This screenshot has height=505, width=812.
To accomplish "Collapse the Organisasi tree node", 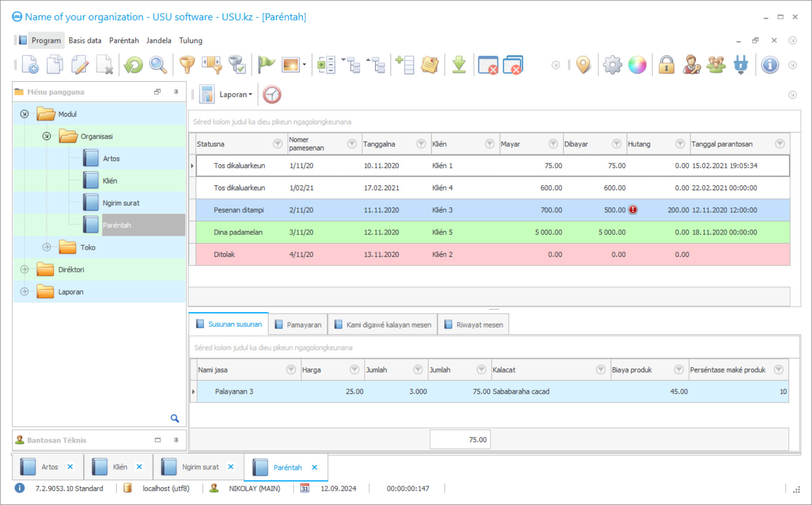I will click(x=47, y=136).
